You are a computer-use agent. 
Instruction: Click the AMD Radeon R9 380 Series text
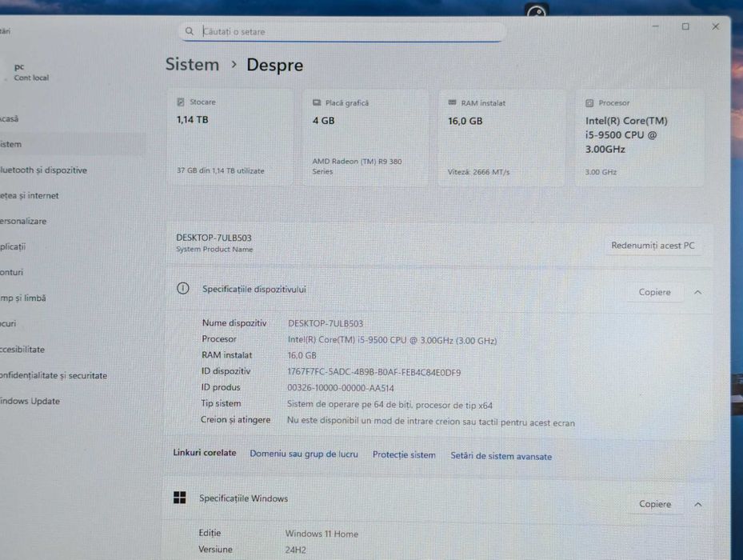pyautogui.click(x=357, y=166)
